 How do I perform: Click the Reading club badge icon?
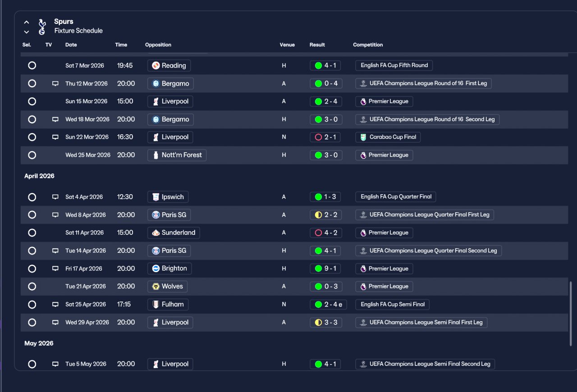156,65
